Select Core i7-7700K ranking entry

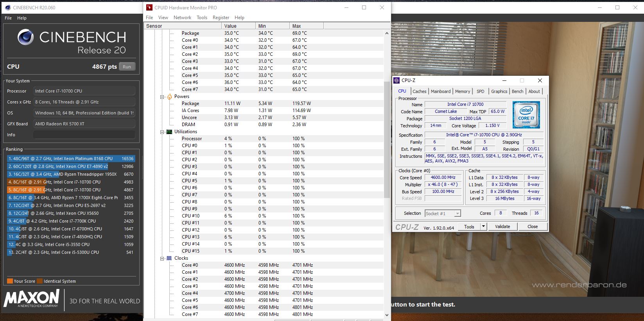(x=71, y=221)
